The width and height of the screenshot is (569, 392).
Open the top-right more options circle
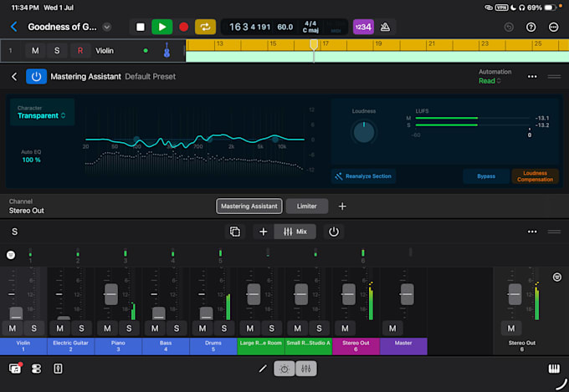point(553,27)
